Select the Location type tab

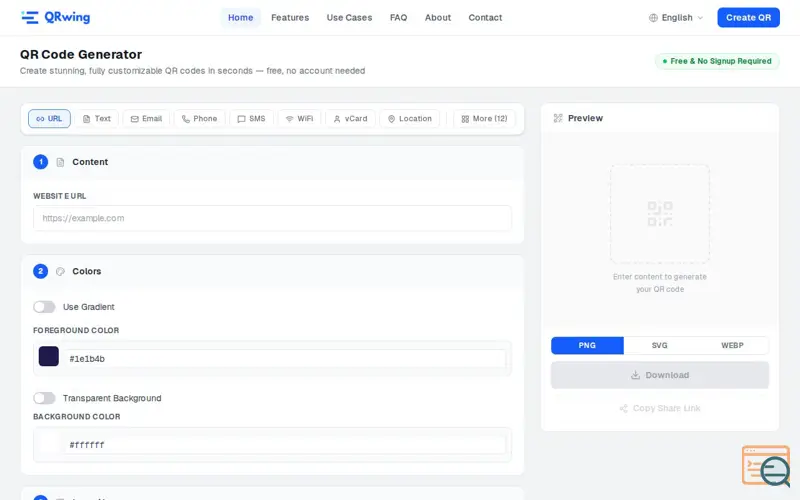click(x=410, y=119)
